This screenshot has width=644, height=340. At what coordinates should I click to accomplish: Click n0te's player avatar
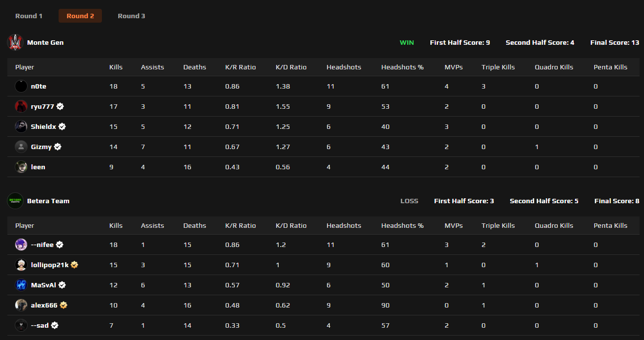click(21, 87)
